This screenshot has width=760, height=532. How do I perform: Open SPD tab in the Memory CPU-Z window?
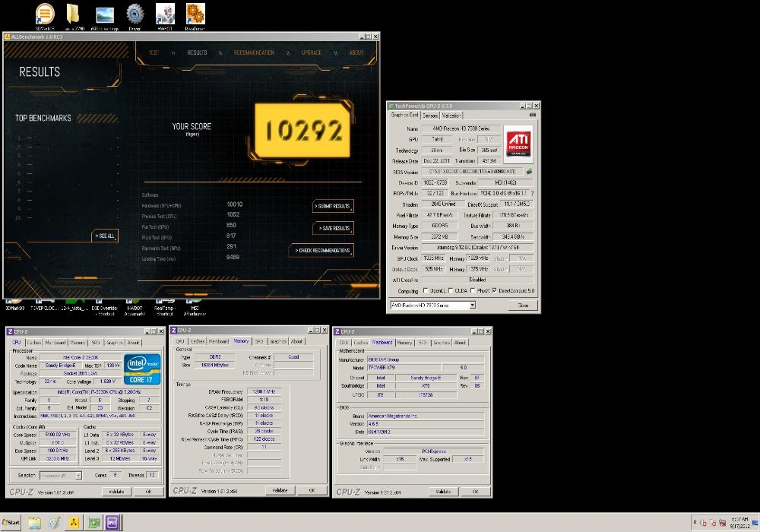(x=259, y=341)
